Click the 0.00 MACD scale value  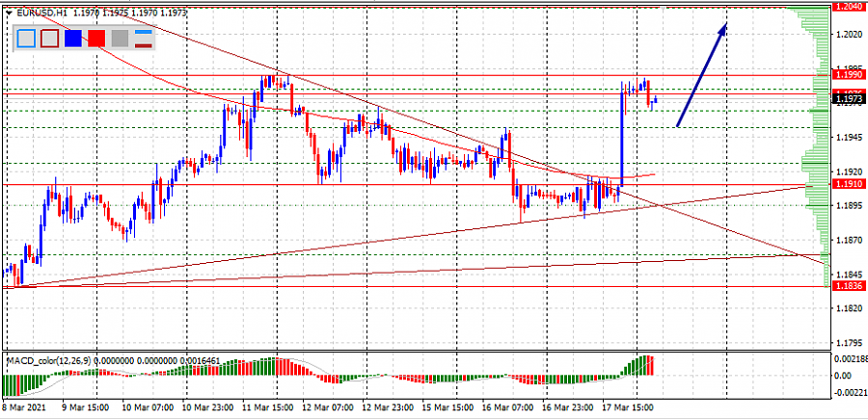[845, 376]
